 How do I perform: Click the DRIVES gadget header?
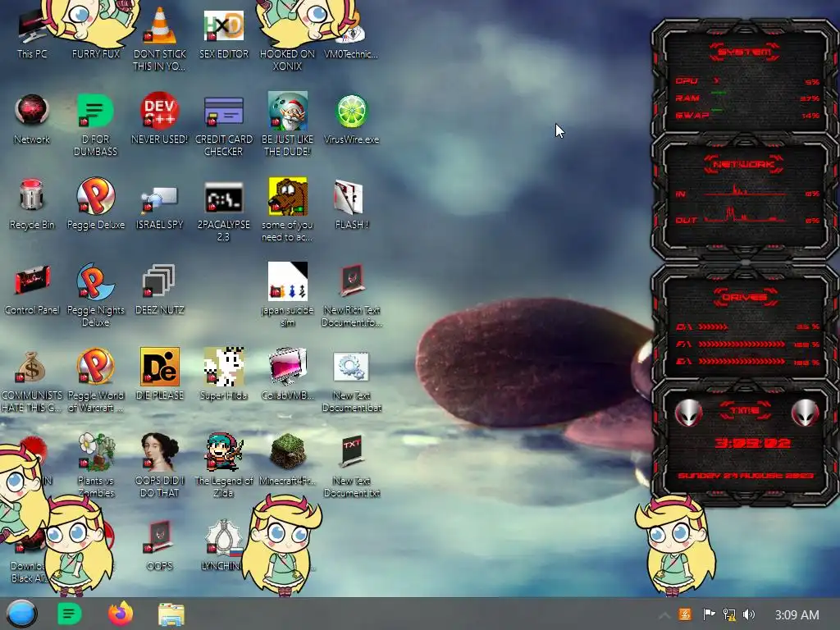[x=745, y=297]
